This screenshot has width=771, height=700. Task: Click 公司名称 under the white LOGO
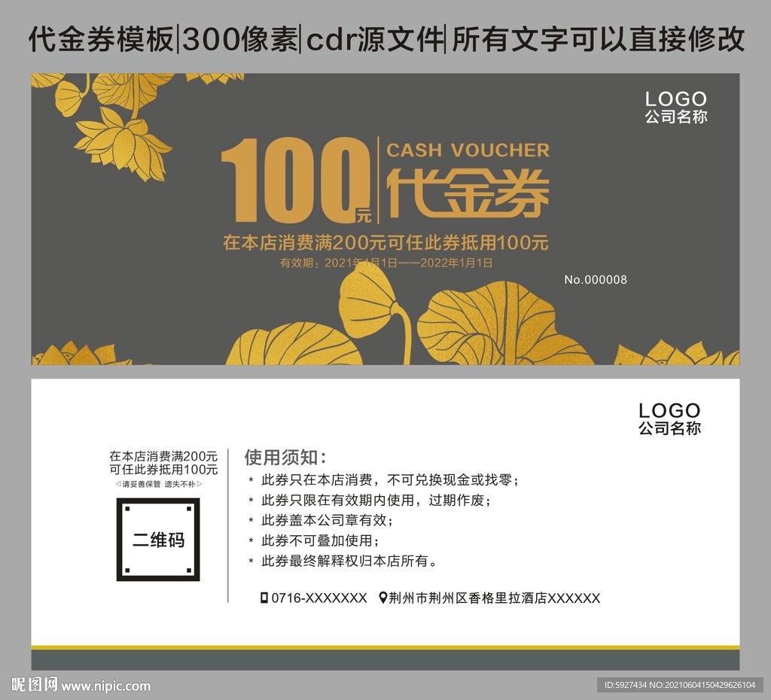[x=676, y=117]
